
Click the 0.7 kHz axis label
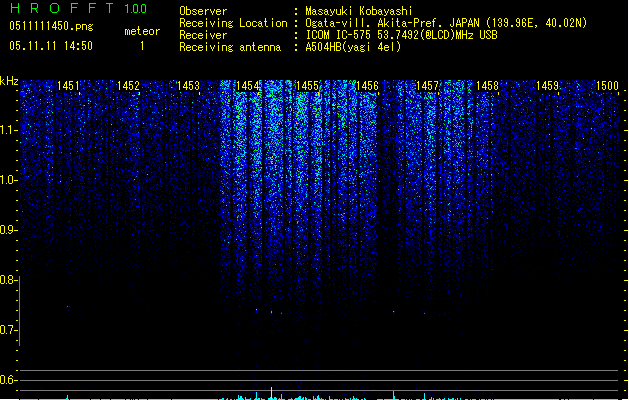click(8, 330)
